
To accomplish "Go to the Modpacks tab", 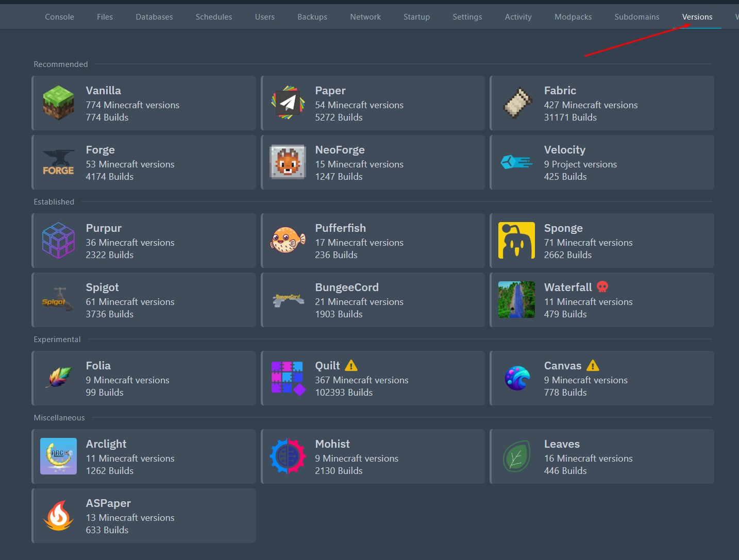I will (573, 17).
